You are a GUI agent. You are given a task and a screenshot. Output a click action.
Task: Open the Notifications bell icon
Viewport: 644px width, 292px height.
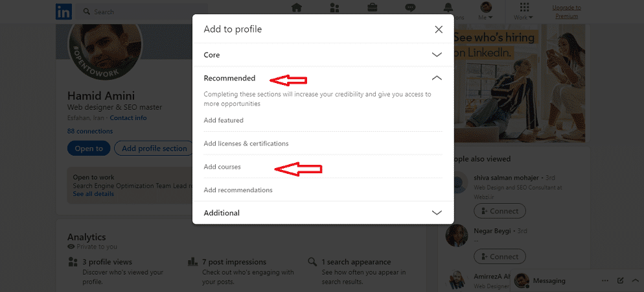[x=448, y=8]
